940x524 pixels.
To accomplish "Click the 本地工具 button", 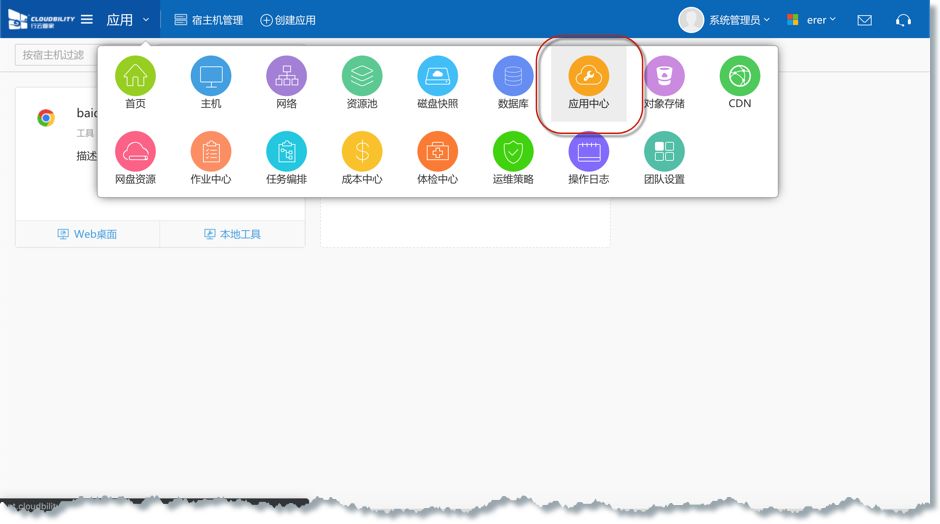I will pyautogui.click(x=232, y=234).
